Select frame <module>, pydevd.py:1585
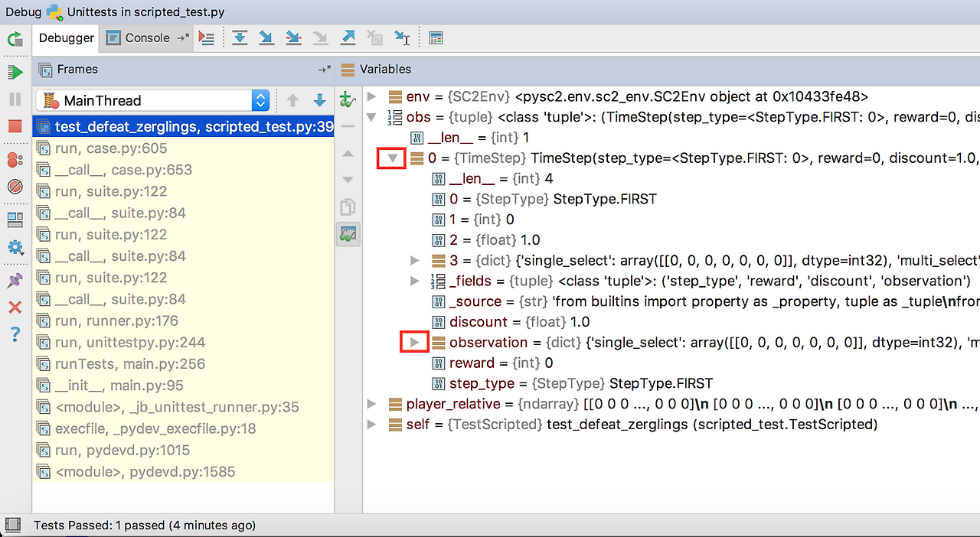 pyautogui.click(x=184, y=471)
